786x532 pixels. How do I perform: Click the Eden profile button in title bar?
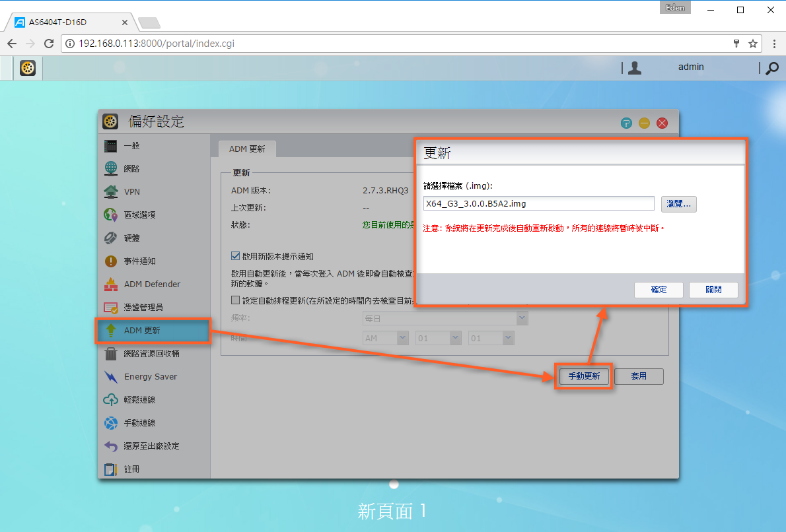coord(675,7)
